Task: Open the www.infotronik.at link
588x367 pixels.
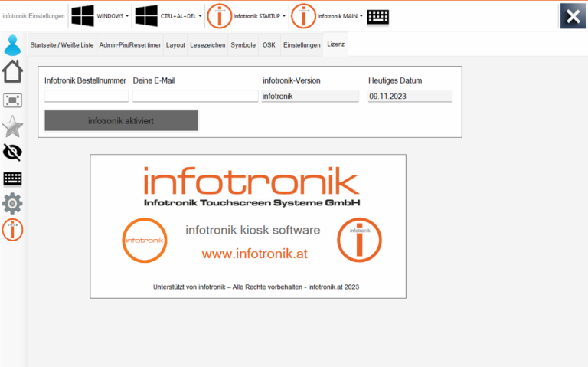Action: click(255, 254)
